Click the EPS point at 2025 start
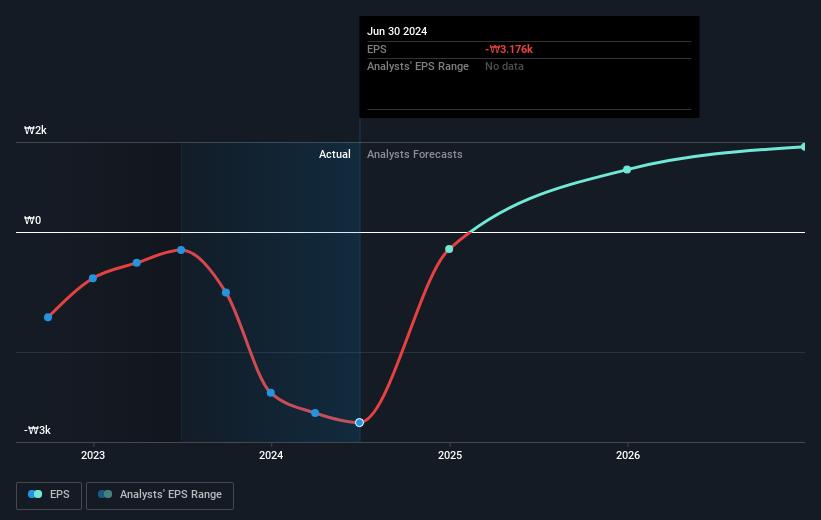Image resolution: width=821 pixels, height=520 pixels. pyautogui.click(x=449, y=249)
